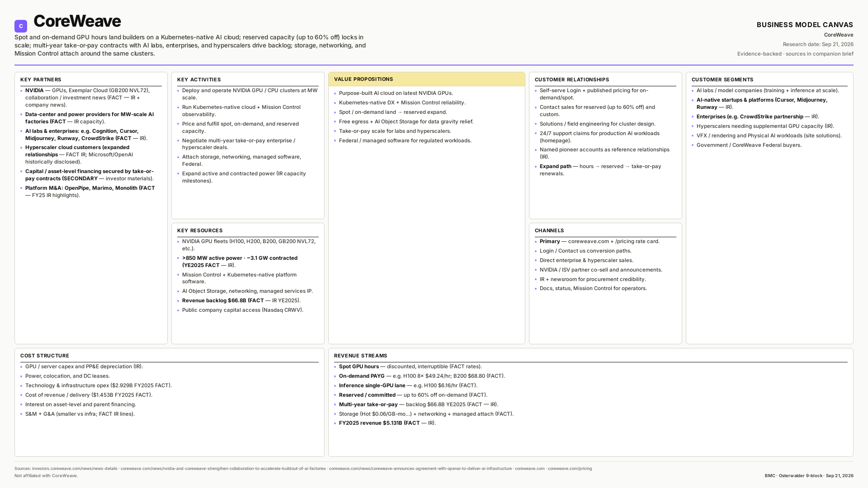The height and width of the screenshot is (488, 868).
Task: Click the CoreWeave page title
Action: 77,21
